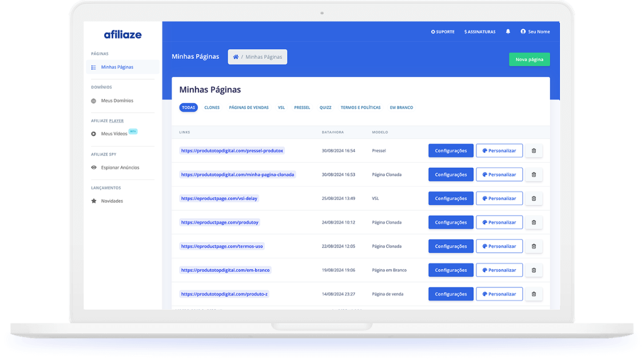Screen dimensions: 644x360
Task: Select the Clones filter tab
Action: pyautogui.click(x=212, y=107)
